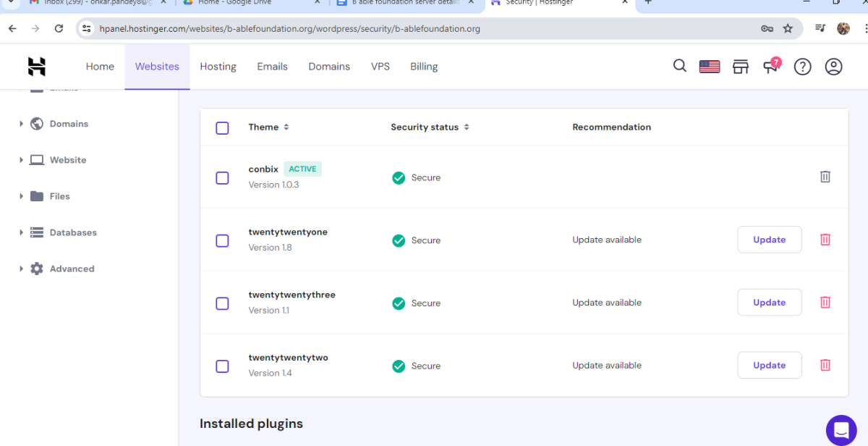Select the twentytwentythree theme checkbox

[x=222, y=303]
